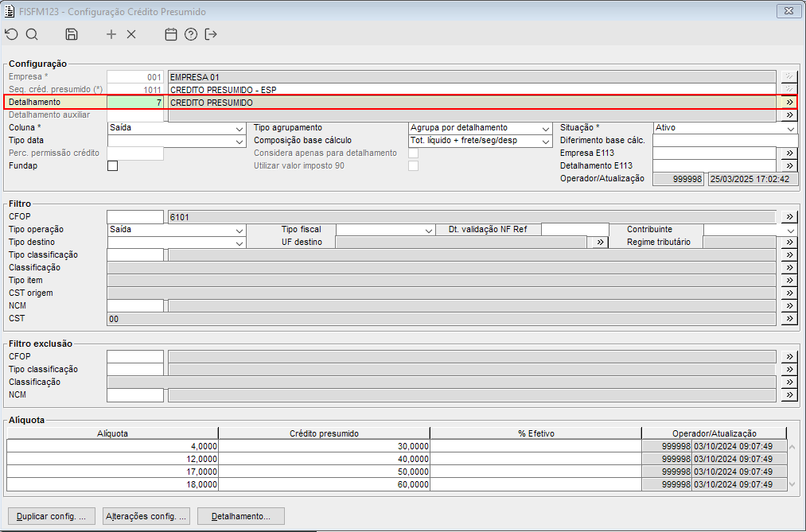Click the Duplicar config. button
Viewport: 806px width, 532px height.
pos(52,516)
